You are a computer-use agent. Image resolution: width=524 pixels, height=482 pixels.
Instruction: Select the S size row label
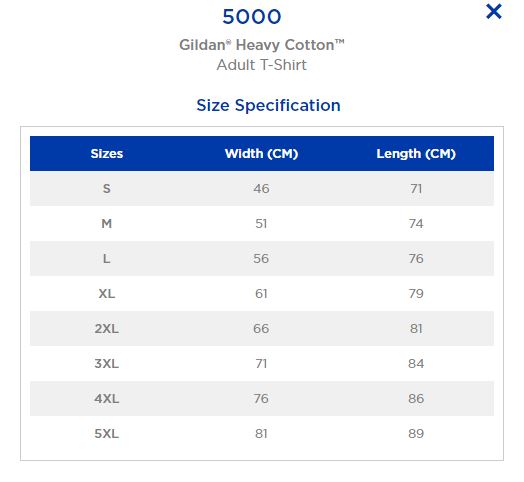107,189
